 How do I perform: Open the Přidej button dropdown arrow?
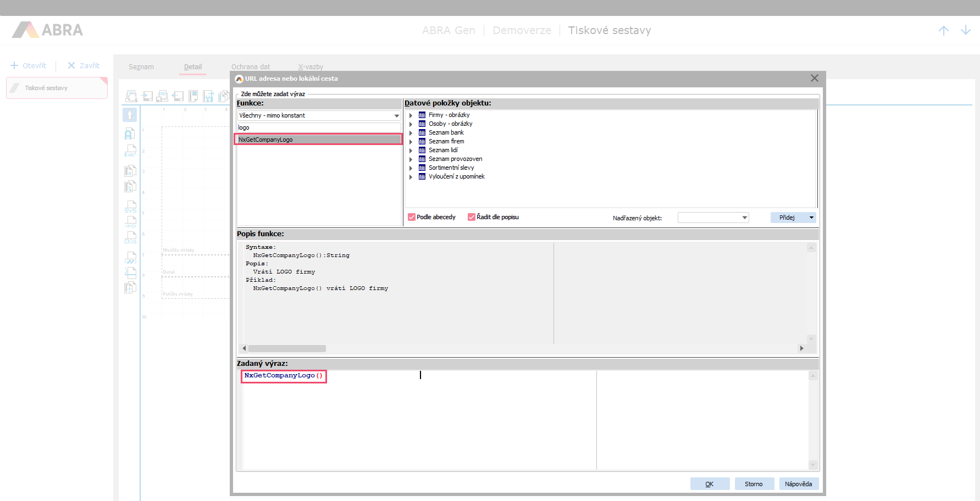point(811,218)
